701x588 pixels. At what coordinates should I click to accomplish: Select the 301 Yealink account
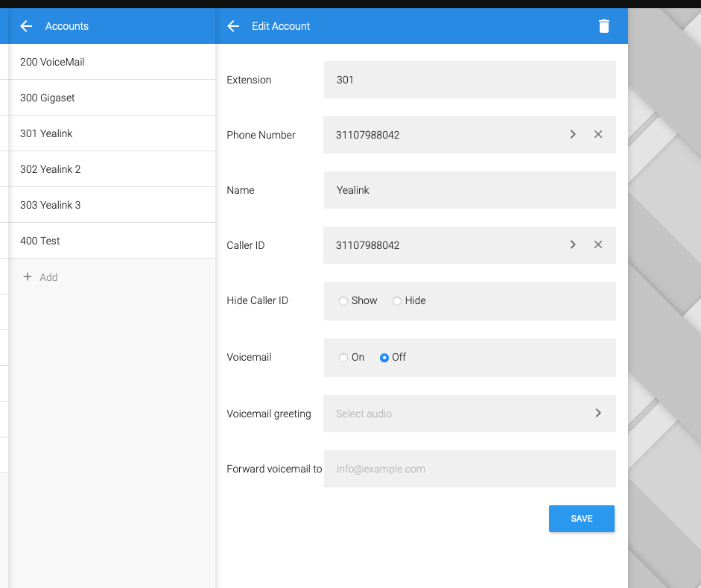112,133
